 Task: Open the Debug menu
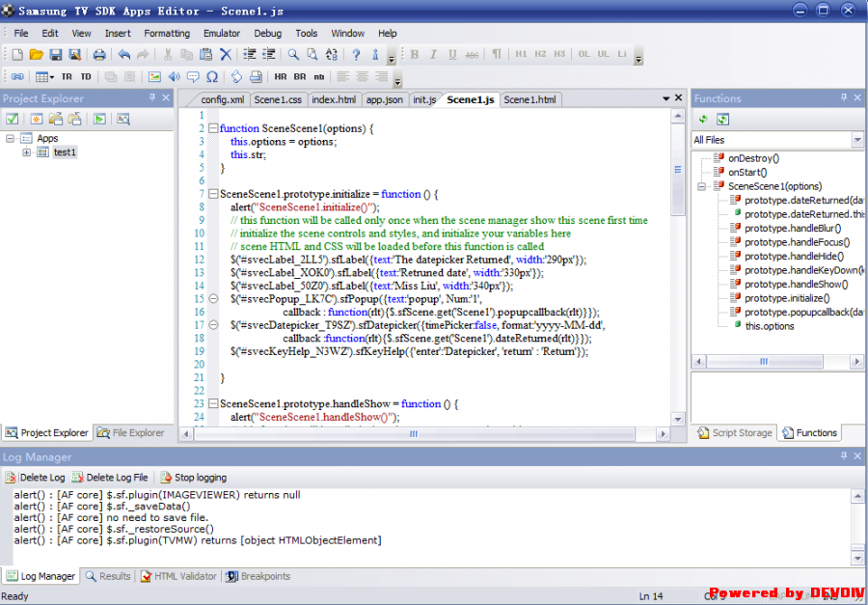coord(268,33)
